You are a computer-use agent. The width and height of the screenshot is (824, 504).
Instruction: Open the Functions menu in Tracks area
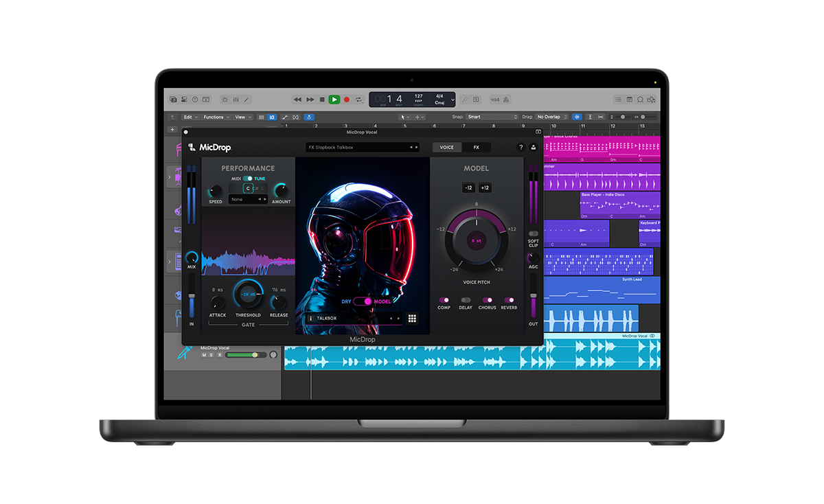pyautogui.click(x=216, y=117)
